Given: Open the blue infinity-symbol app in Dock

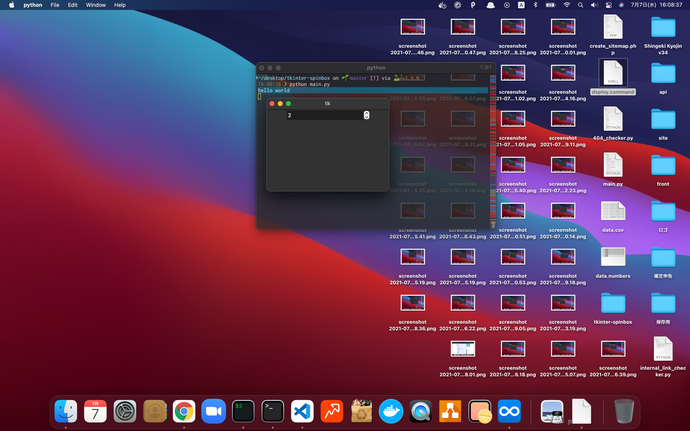Looking at the screenshot, I should pyautogui.click(x=509, y=411).
